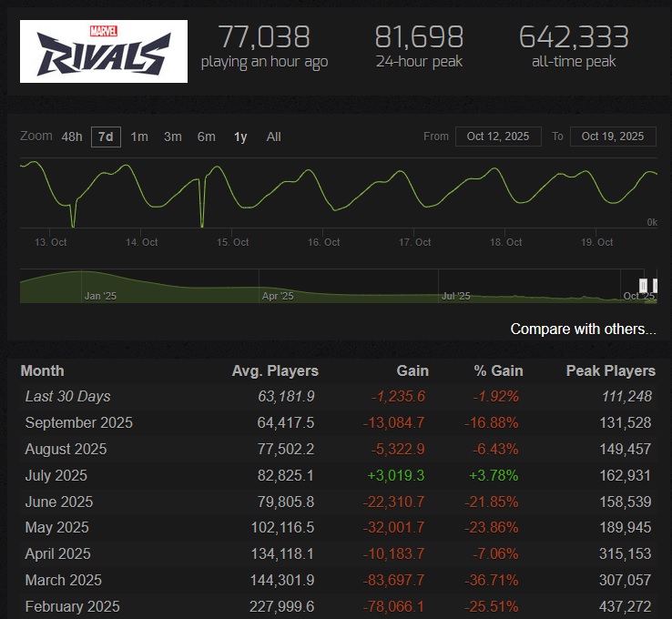Select the February 2025 row label
This screenshot has height=619, width=672.
[x=73, y=606]
